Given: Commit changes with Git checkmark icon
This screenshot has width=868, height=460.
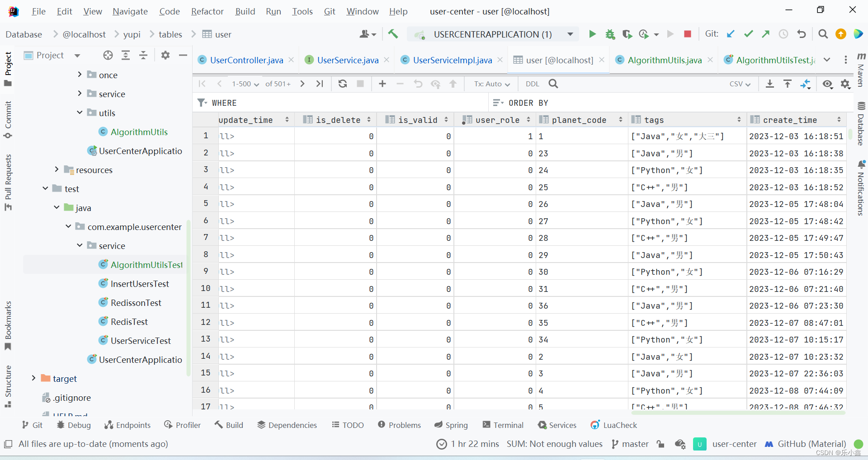Looking at the screenshot, I should [748, 34].
